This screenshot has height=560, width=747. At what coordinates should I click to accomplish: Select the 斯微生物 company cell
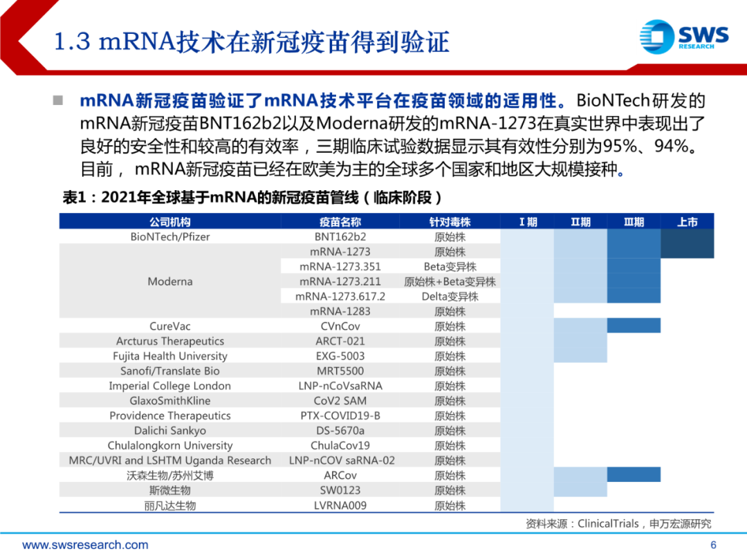(x=170, y=490)
